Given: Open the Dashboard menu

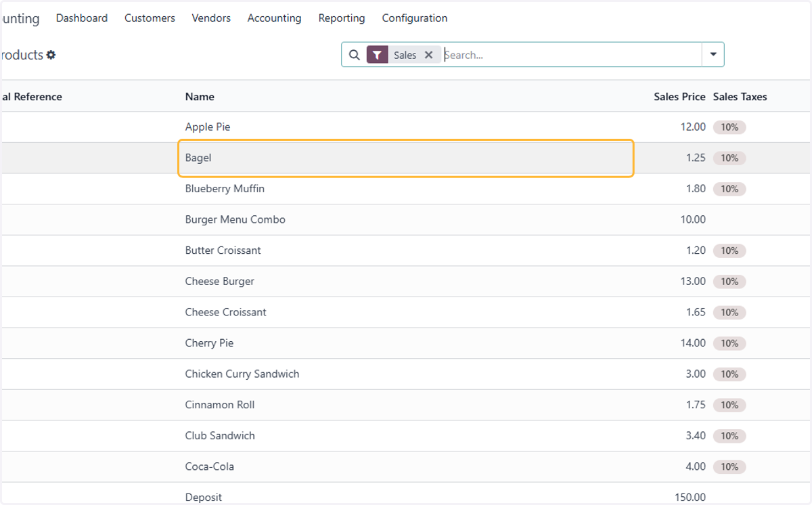Looking at the screenshot, I should (82, 18).
